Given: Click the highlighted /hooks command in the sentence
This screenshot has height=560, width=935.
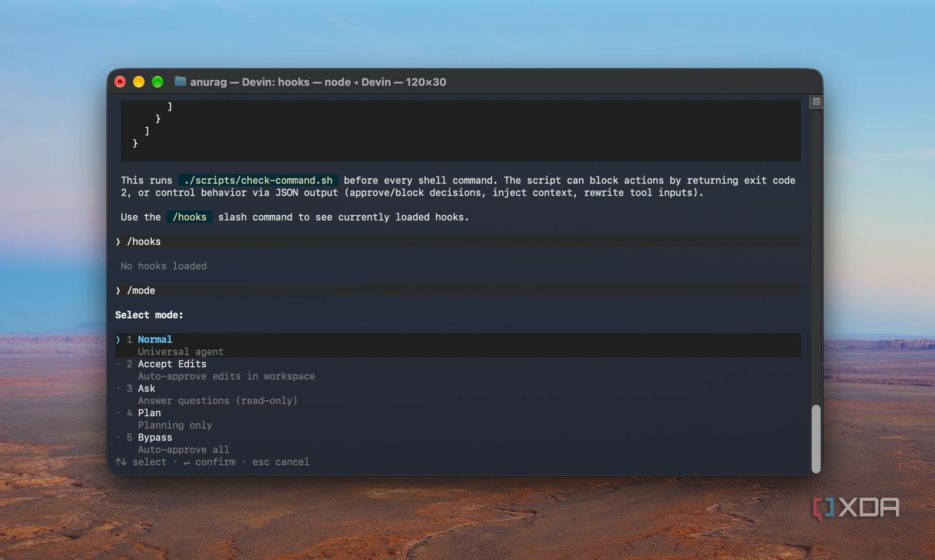Looking at the screenshot, I should (x=189, y=217).
